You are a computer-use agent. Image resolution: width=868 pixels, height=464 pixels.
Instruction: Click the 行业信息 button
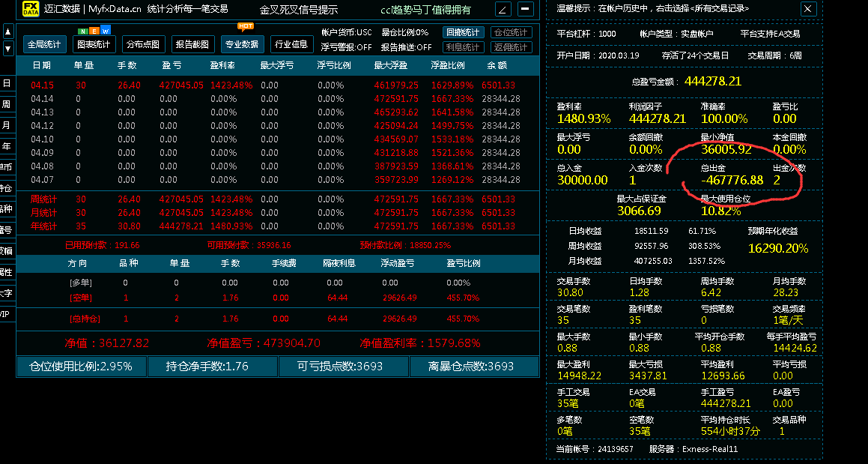point(291,44)
